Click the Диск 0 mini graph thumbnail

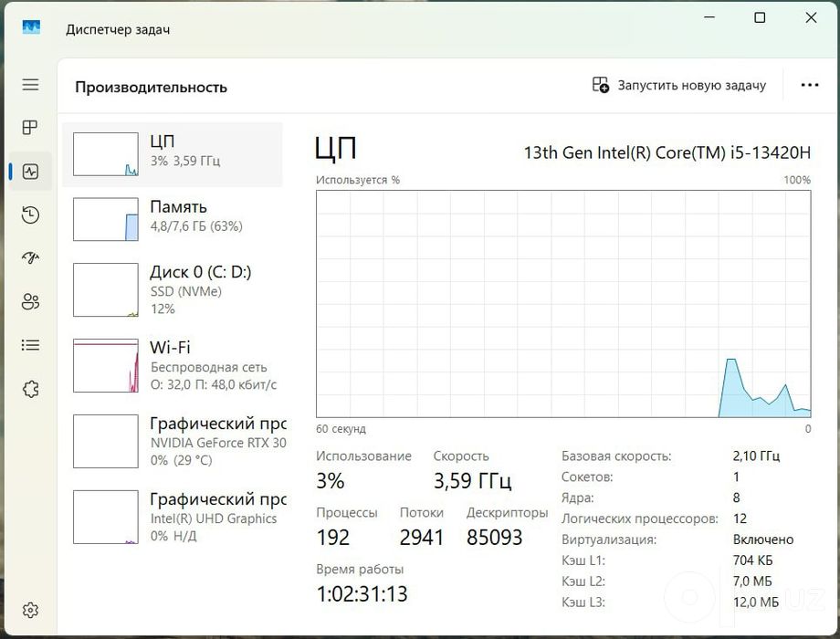click(106, 289)
